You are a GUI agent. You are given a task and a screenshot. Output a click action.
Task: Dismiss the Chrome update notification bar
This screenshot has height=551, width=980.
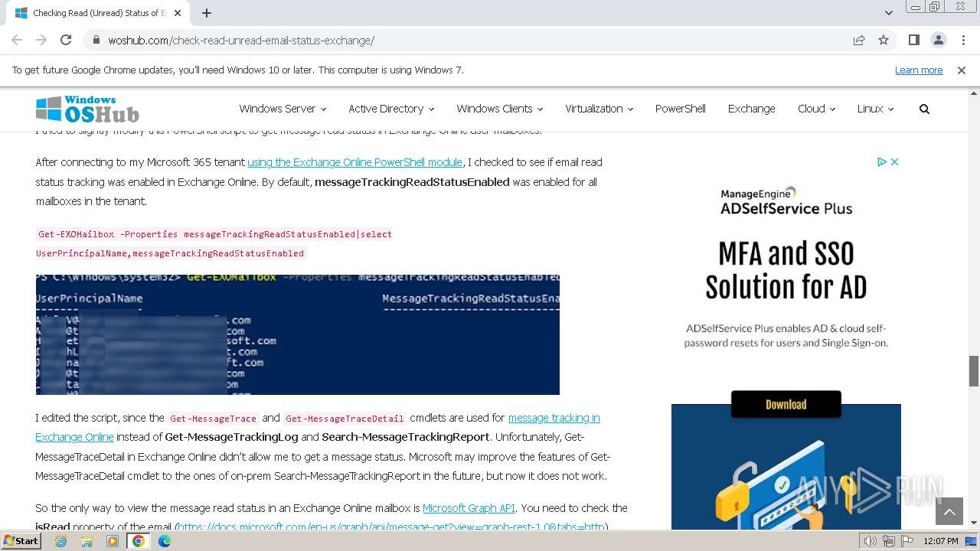962,70
